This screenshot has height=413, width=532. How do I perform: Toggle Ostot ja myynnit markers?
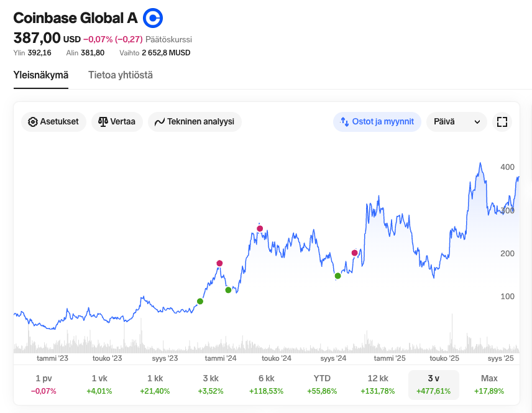pyautogui.click(x=377, y=121)
